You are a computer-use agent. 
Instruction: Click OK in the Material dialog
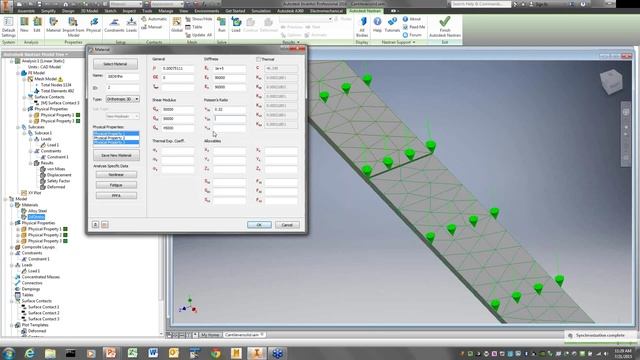point(259,225)
